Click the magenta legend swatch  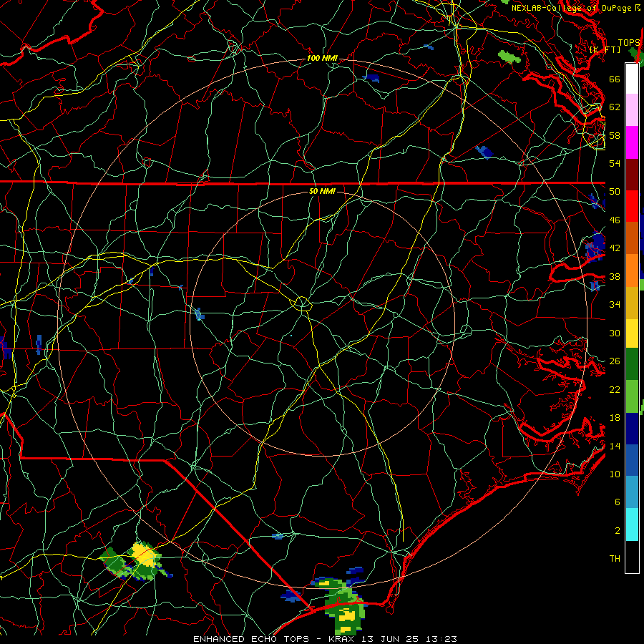tap(632, 142)
